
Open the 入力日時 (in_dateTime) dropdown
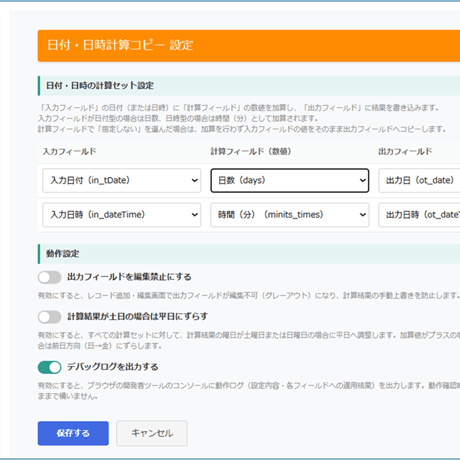[122, 215]
